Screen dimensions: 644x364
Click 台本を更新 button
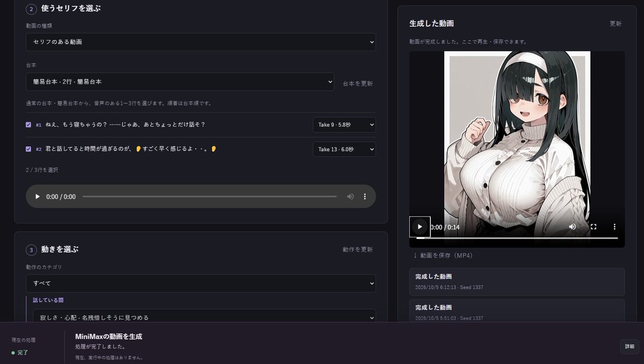(358, 83)
